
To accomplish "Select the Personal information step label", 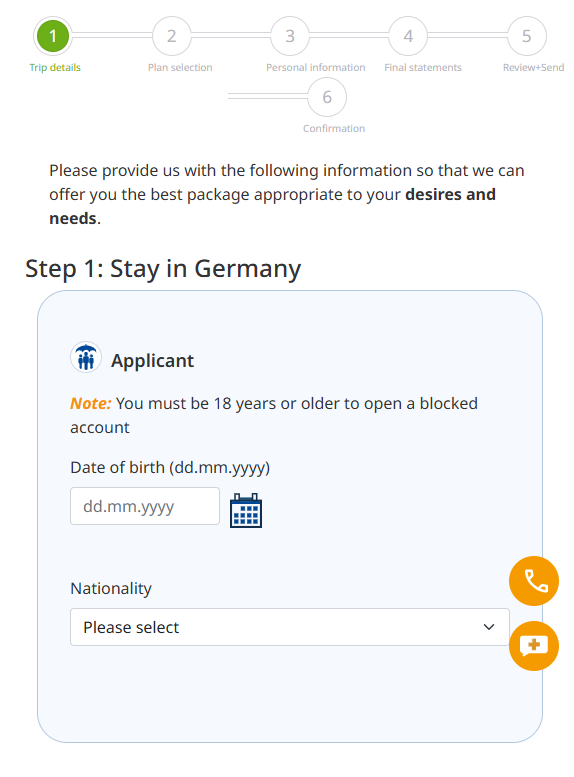I will (316, 67).
